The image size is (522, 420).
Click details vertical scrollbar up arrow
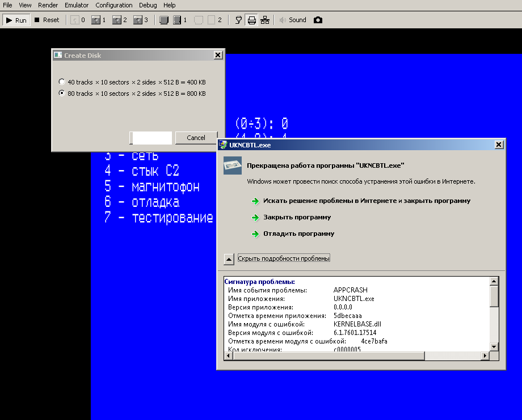coord(494,281)
